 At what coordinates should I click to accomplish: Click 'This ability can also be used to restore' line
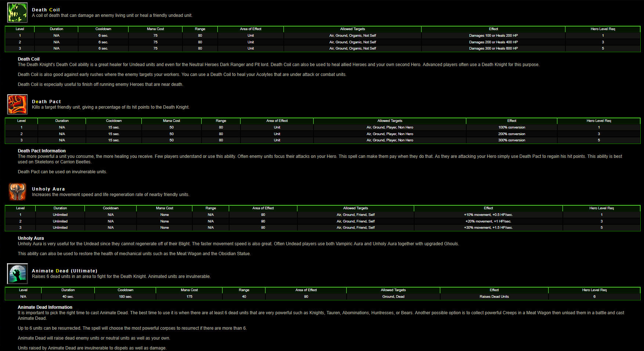coord(134,254)
